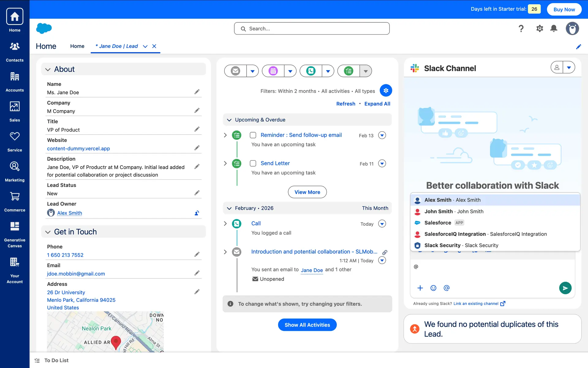Screen dimensions: 588x368
Task: Mark Send Letter task complete
Action: point(253,163)
